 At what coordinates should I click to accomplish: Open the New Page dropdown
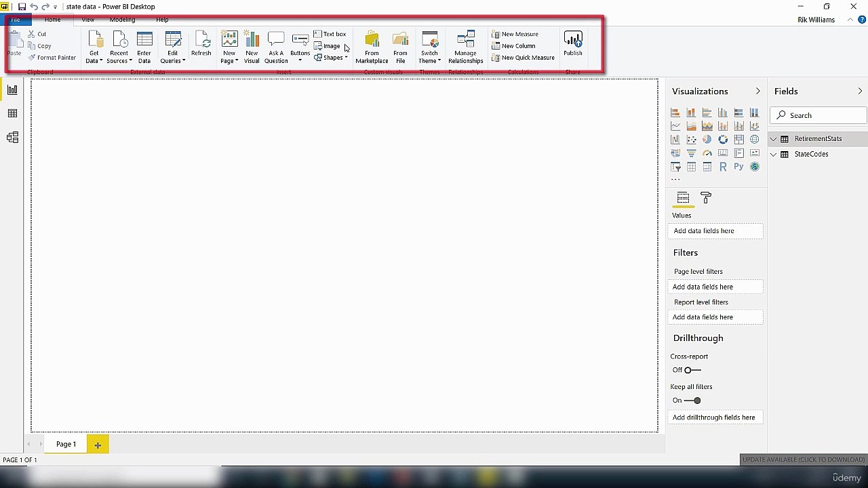tap(229, 47)
